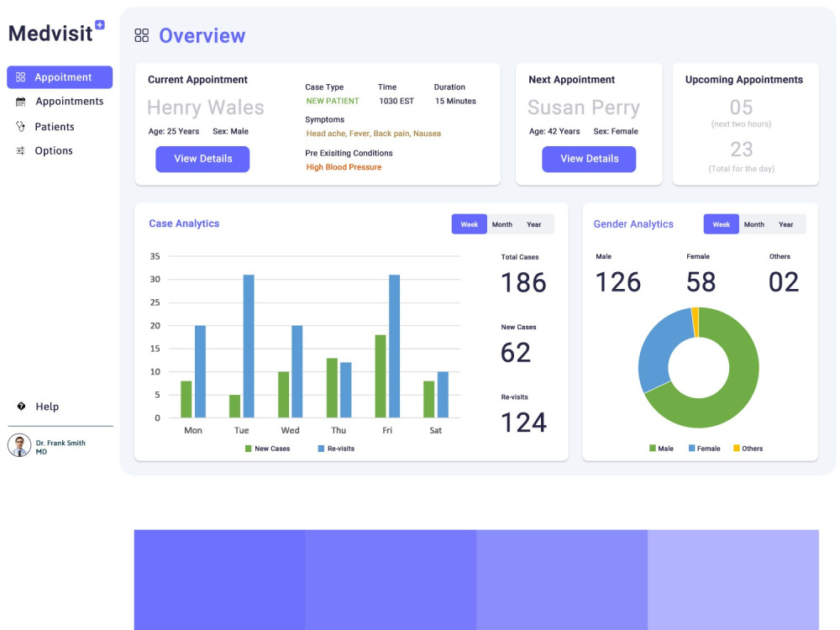Click the second purple palette swatch
Image resolution: width=840 pixels, height=630 pixels.
(x=391, y=580)
